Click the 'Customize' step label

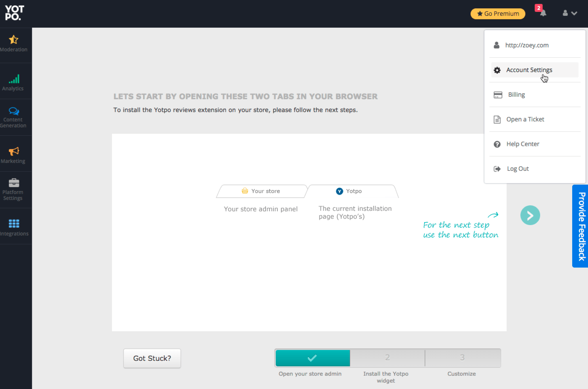[x=462, y=374]
